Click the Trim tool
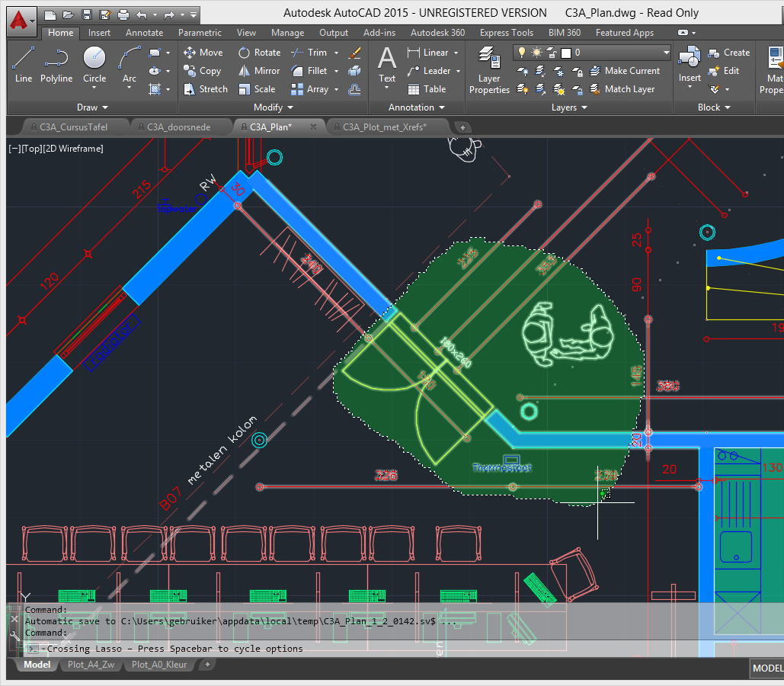Screen dimensions: 784x686 pos(309,53)
